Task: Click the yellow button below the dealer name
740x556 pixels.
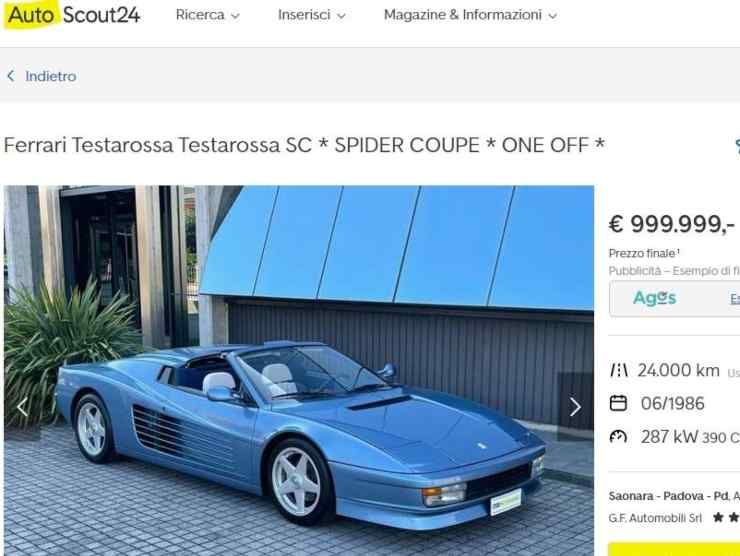Action: click(x=674, y=549)
